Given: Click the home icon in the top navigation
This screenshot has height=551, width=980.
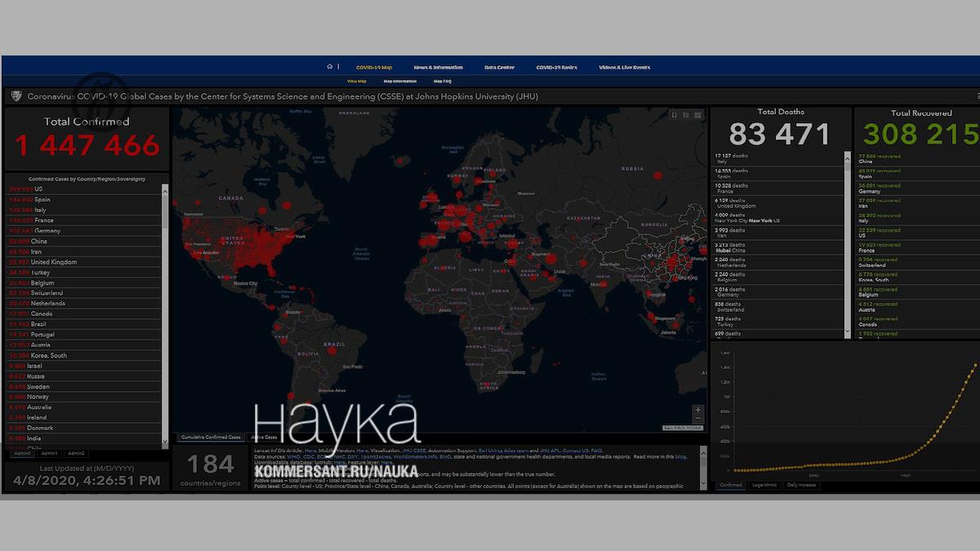Looking at the screenshot, I should pyautogui.click(x=330, y=67).
